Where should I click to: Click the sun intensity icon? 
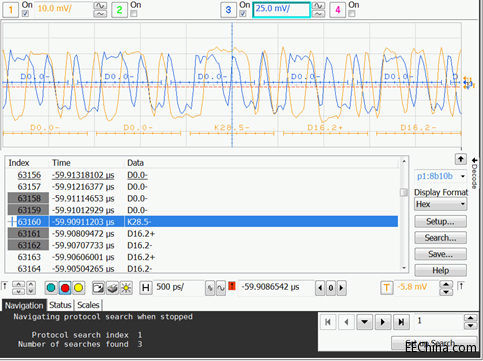pos(126,288)
